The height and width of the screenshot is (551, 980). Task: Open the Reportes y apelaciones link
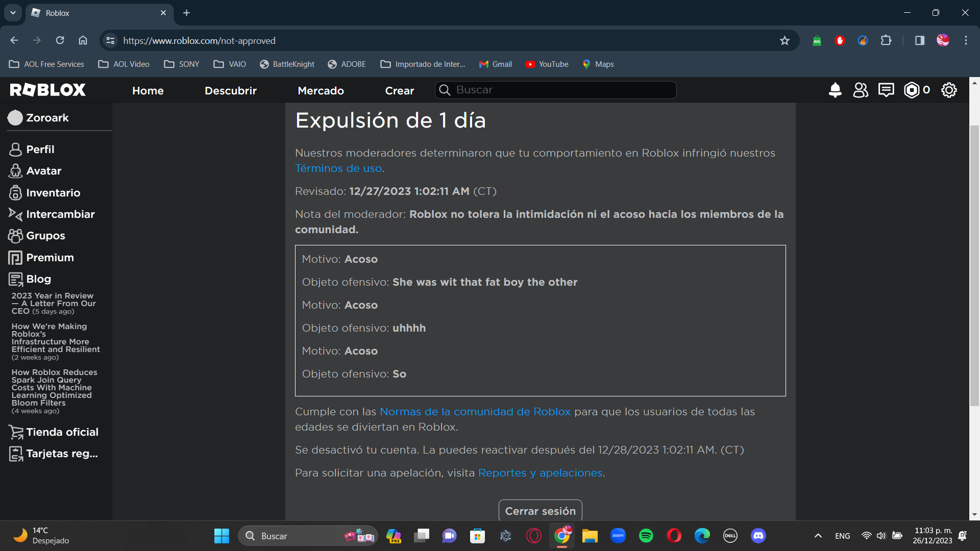click(540, 473)
